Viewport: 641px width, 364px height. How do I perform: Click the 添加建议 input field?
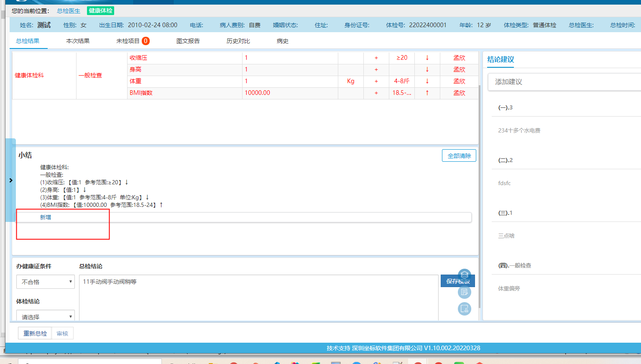click(564, 82)
